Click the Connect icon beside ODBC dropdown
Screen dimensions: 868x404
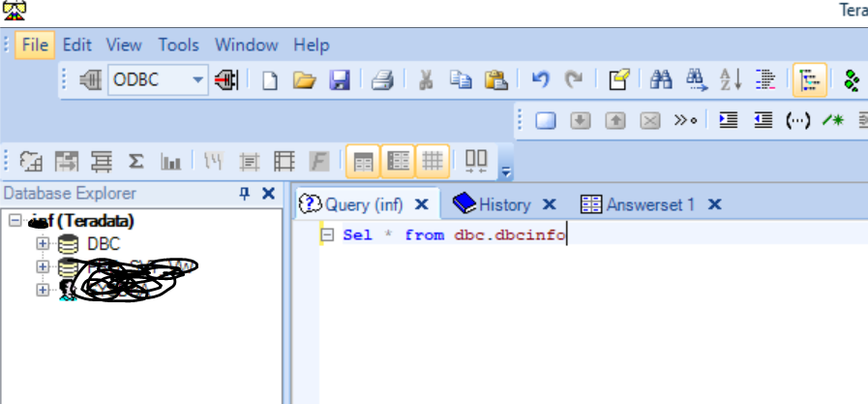[x=91, y=80]
